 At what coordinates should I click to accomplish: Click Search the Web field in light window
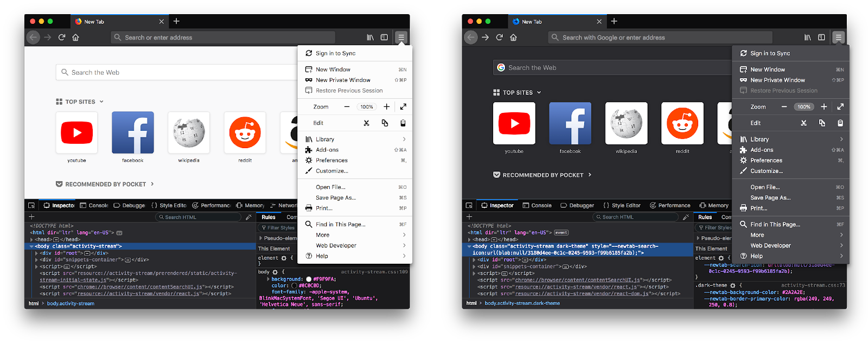point(176,72)
